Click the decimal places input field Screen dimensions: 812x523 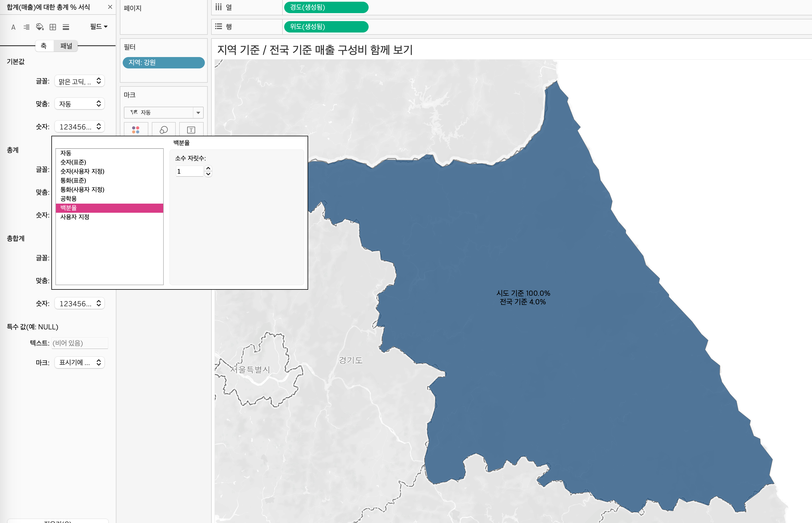(189, 171)
